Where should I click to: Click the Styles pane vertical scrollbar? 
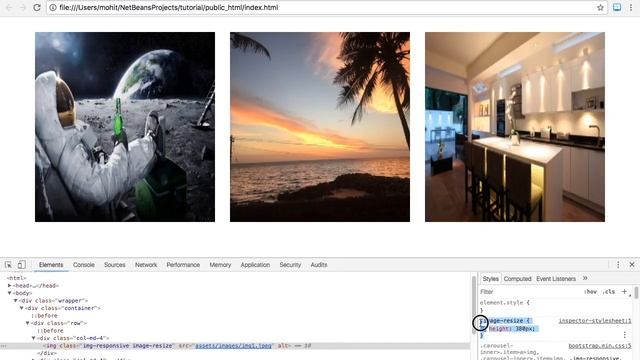point(637,293)
